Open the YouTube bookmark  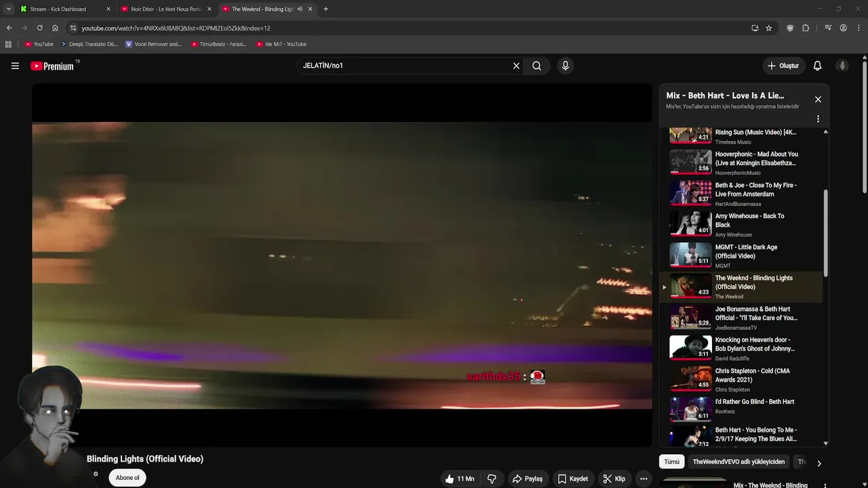(x=39, y=44)
